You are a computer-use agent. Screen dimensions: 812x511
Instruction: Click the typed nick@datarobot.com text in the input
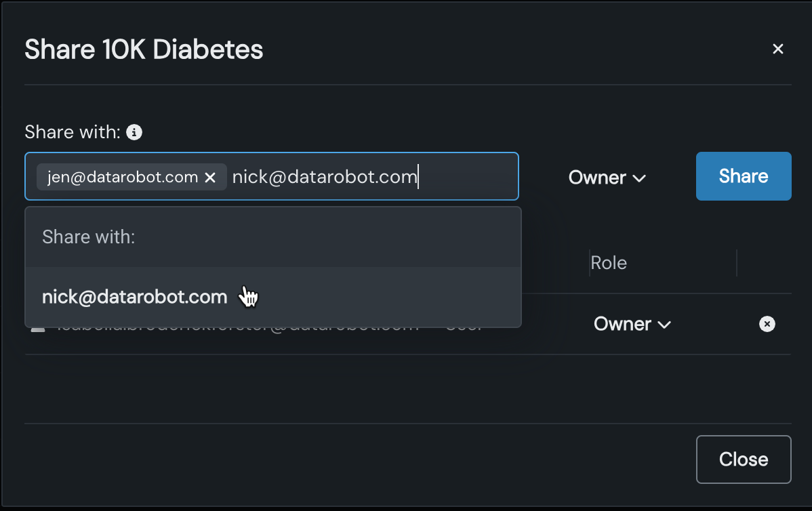pos(323,177)
